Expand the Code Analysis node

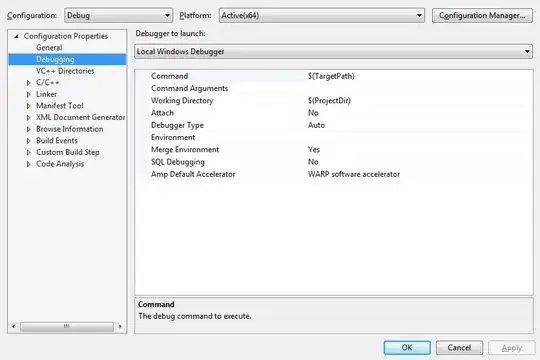coord(29,164)
